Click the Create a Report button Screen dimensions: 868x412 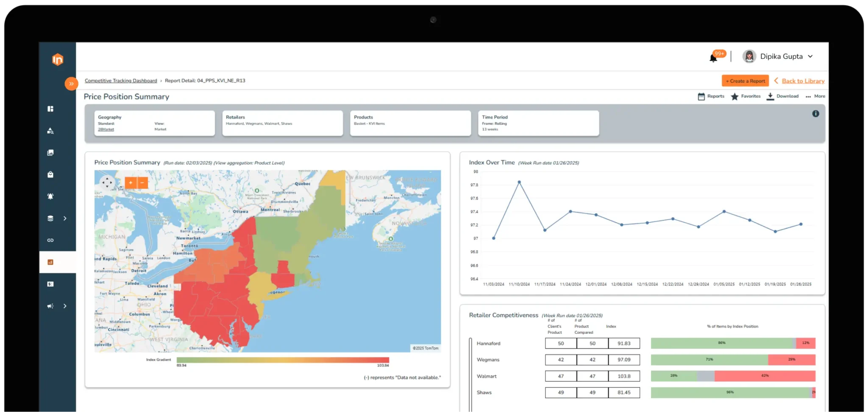pyautogui.click(x=745, y=81)
